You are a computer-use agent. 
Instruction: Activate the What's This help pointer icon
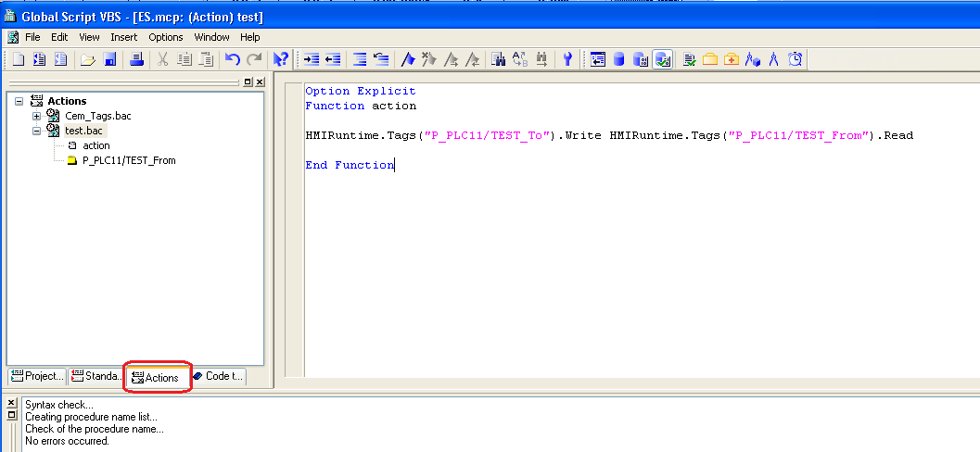point(281,59)
